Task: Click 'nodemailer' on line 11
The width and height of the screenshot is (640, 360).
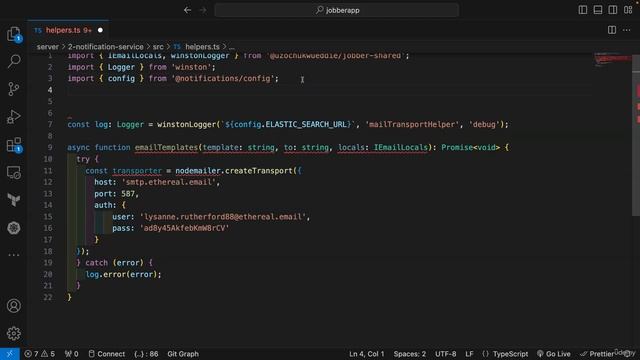Action: point(198,171)
